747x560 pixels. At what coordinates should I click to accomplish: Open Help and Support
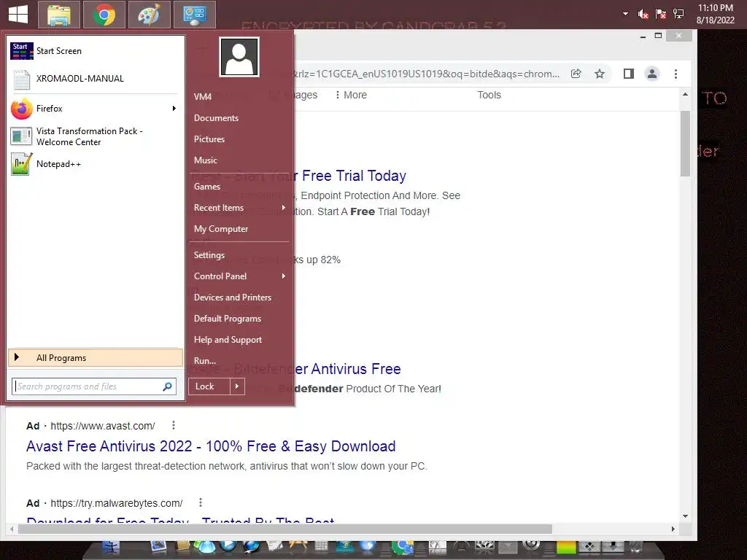tap(228, 340)
